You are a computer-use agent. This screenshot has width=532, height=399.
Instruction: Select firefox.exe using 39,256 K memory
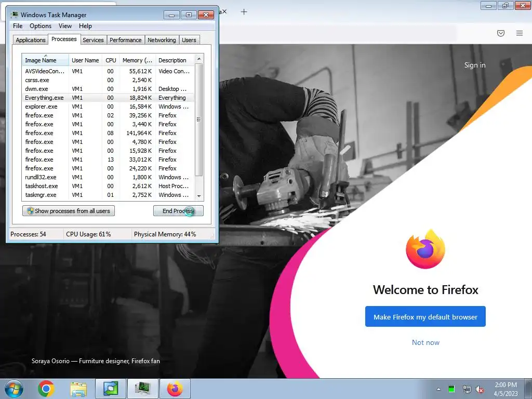coord(109,115)
